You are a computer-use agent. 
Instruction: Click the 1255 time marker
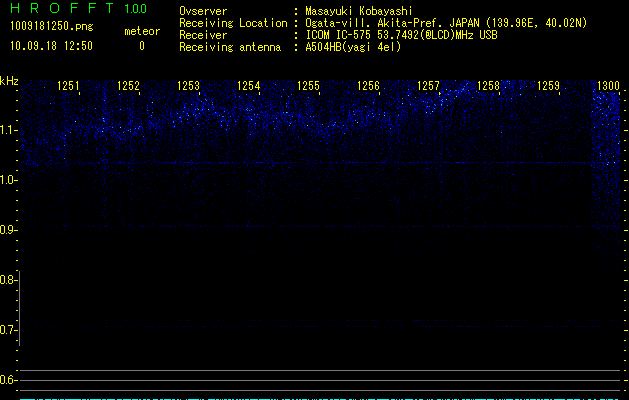pyautogui.click(x=308, y=86)
